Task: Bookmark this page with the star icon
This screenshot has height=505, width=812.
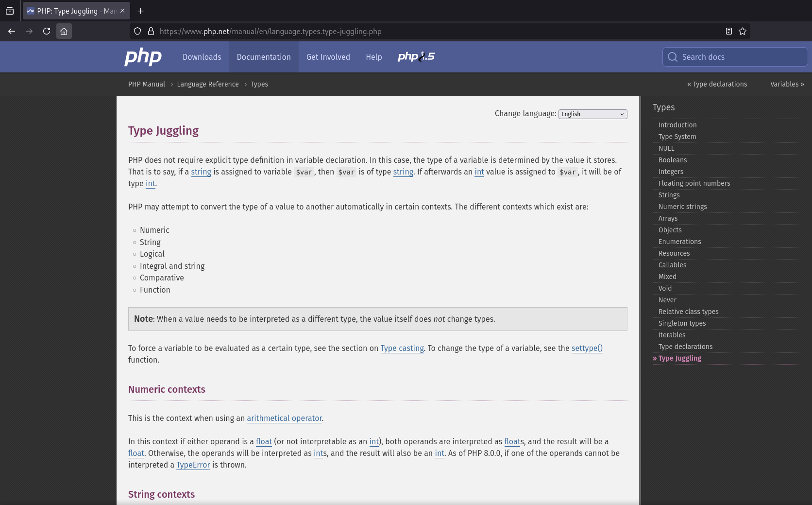Action: coord(742,31)
